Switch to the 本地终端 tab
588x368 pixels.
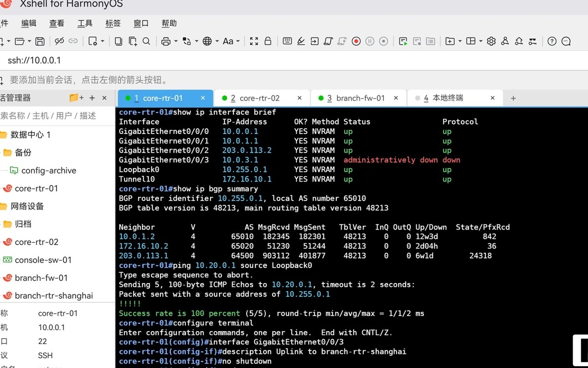pos(455,98)
